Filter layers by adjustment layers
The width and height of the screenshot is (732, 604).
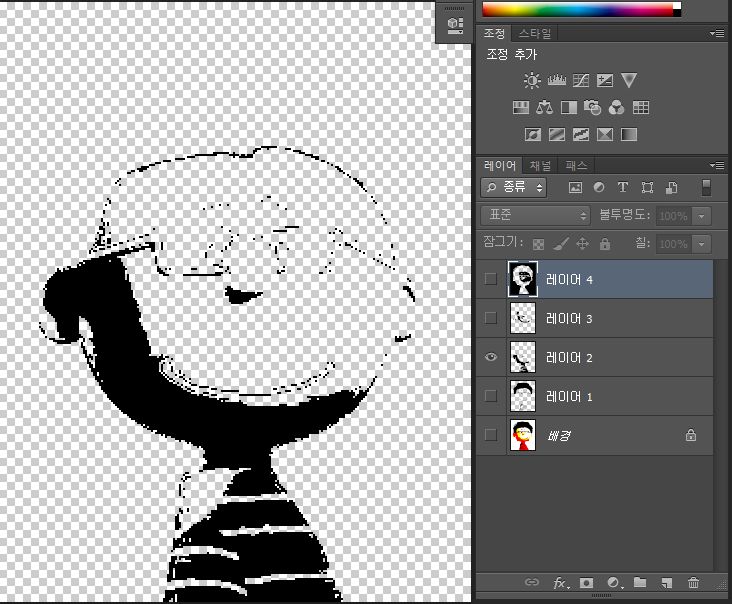(599, 188)
